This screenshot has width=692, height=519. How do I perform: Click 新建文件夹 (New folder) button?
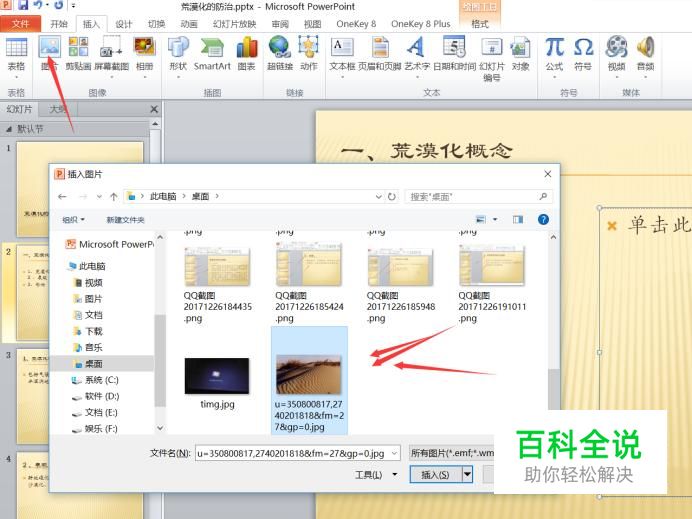(125, 220)
